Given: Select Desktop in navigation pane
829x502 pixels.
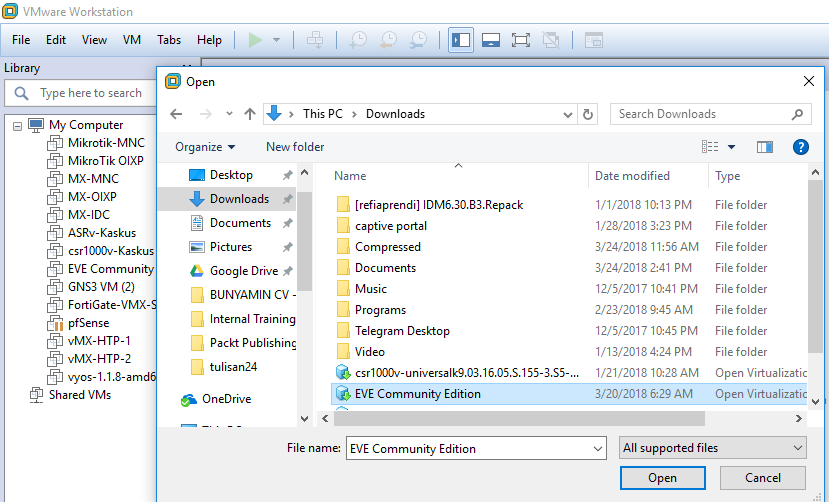Looking at the screenshot, I should click(x=231, y=175).
